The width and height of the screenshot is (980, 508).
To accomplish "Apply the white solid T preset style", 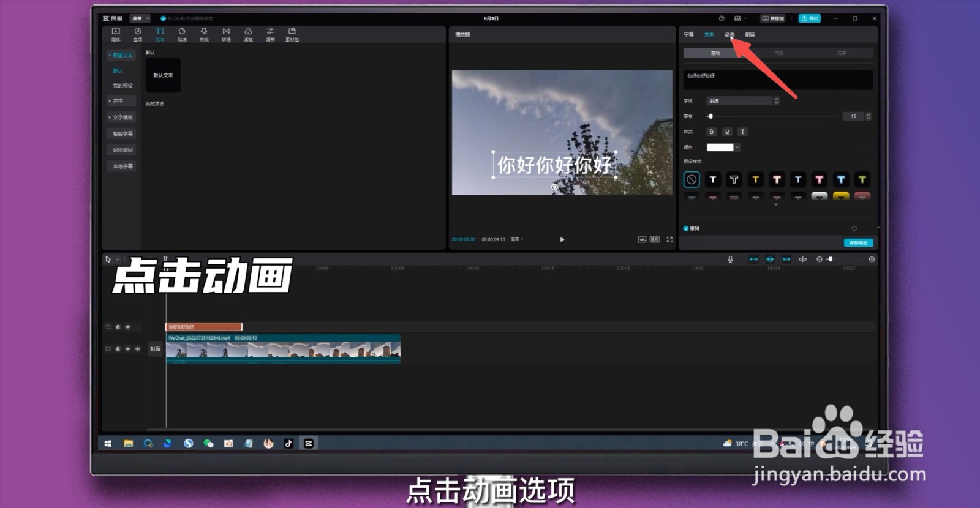I will (712, 179).
